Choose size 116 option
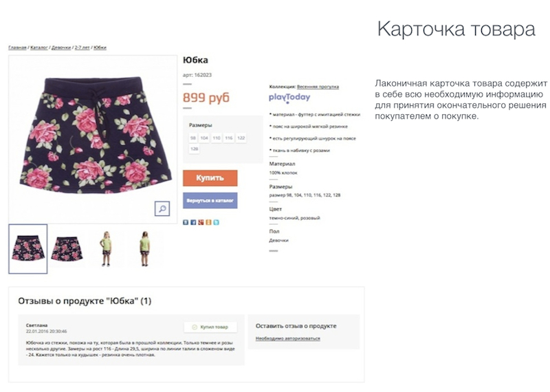Image resolution: width=550 pixels, height=392 pixels. pos(229,138)
